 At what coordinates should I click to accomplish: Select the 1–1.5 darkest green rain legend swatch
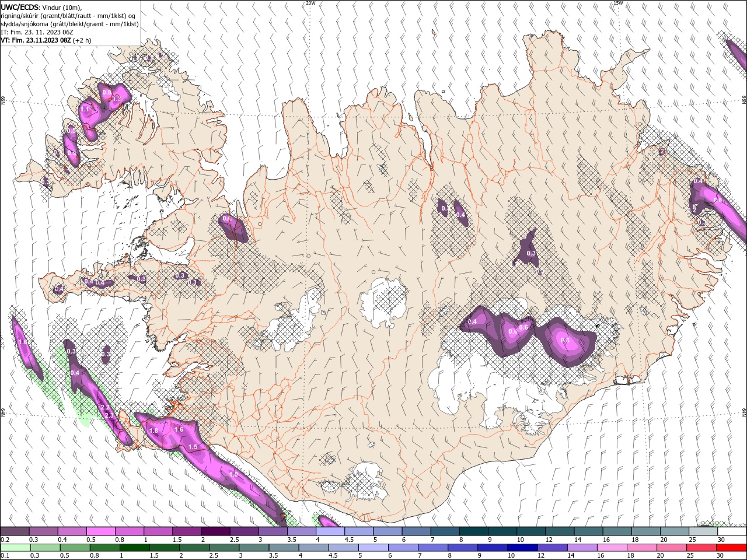(x=134, y=548)
